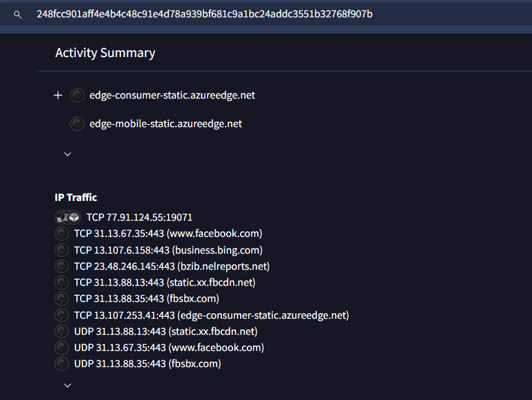This screenshot has width=532, height=400.
Task: Open the edge-mobile-static.azureedge.net domain entry
Action: point(166,124)
